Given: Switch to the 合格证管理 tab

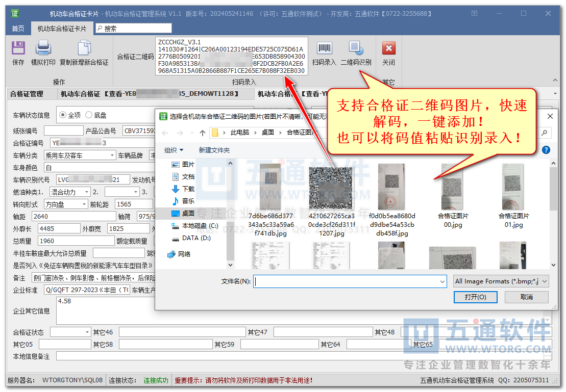Looking at the screenshot, I should pyautogui.click(x=27, y=94).
